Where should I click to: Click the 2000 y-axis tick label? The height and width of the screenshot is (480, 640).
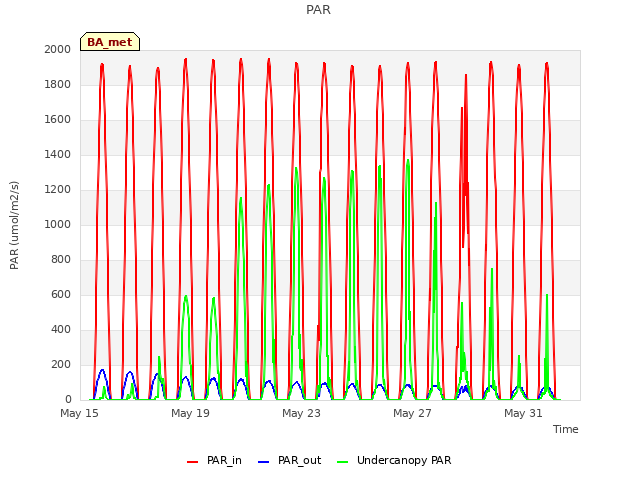point(58,49)
